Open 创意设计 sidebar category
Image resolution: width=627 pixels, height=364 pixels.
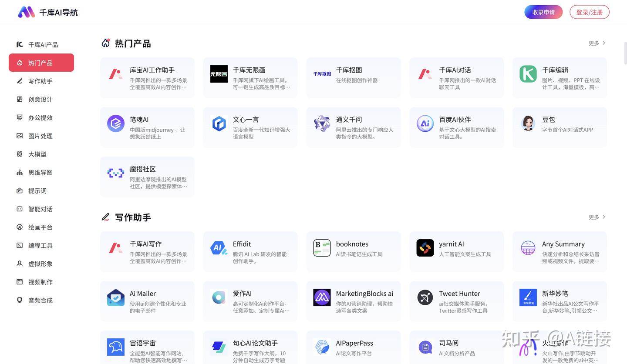[x=41, y=99]
